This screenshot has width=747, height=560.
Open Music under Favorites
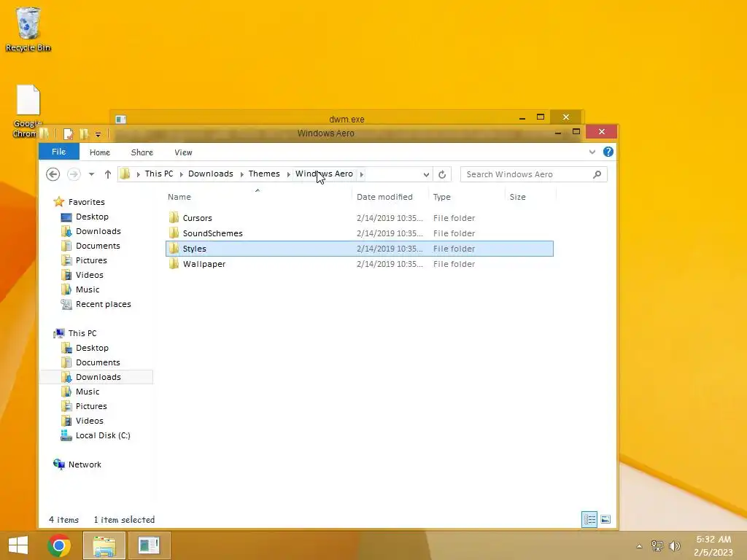coord(88,289)
